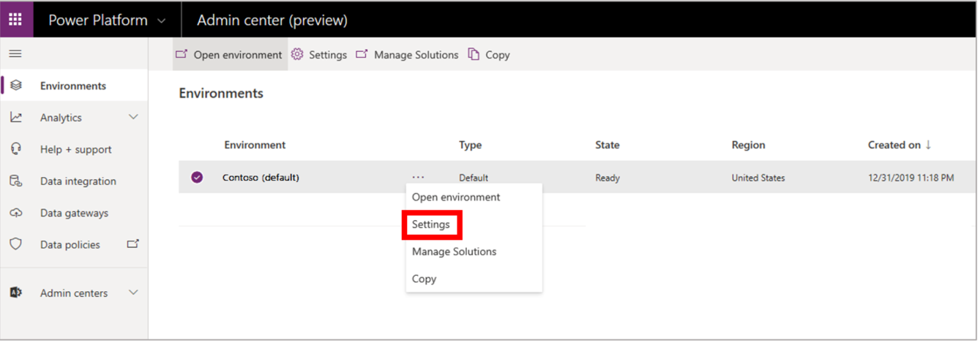Choose Manage Solutions in context menu
Screen dimensions: 980x343
[454, 252]
